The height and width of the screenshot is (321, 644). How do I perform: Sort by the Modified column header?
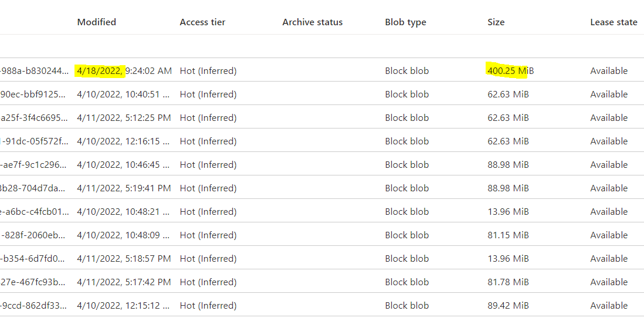(97, 22)
